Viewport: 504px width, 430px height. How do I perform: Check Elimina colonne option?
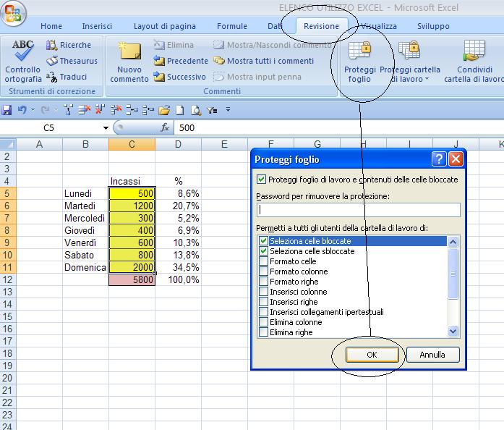pyautogui.click(x=264, y=322)
